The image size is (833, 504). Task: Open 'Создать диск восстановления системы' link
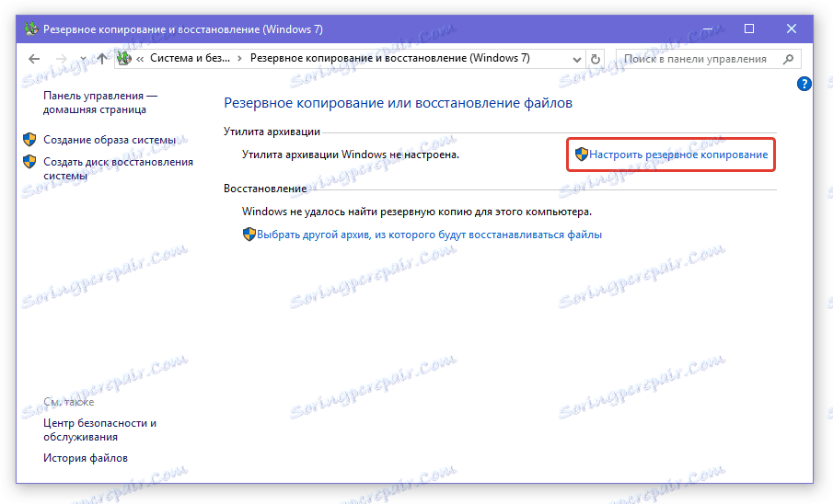[118, 168]
